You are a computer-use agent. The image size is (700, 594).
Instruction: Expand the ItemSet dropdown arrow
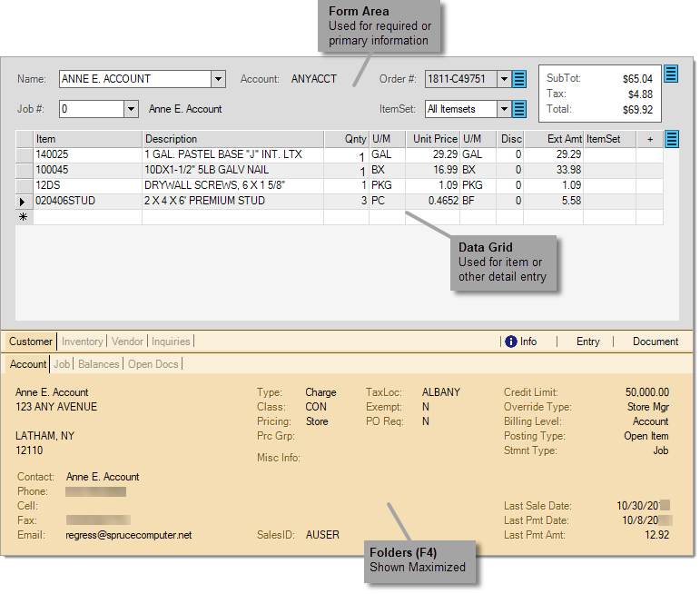coord(504,109)
